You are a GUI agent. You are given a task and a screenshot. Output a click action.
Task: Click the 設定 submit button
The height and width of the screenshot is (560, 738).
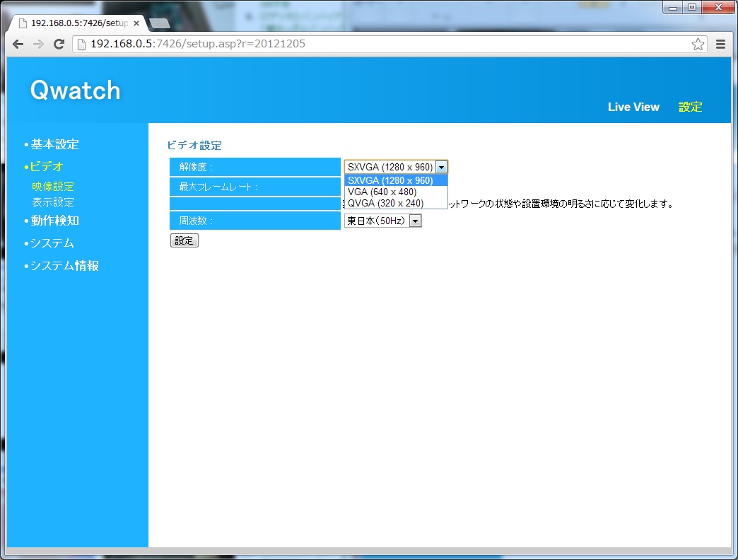click(184, 240)
